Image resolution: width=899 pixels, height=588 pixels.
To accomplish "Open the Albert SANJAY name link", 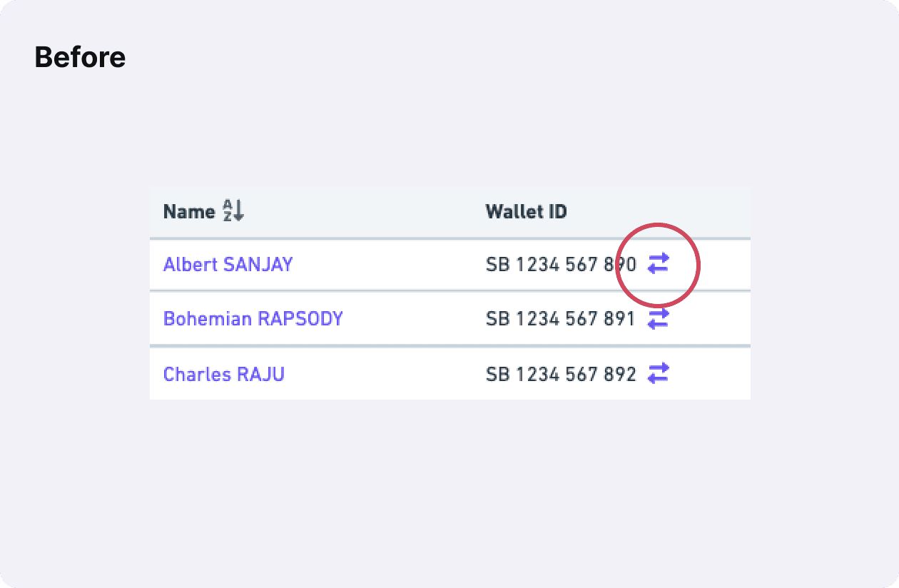I will point(228,265).
